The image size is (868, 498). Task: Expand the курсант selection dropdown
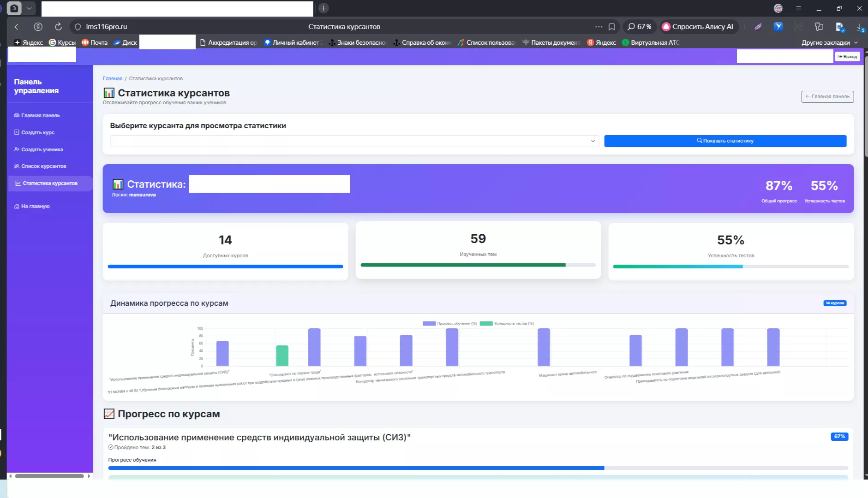point(354,141)
